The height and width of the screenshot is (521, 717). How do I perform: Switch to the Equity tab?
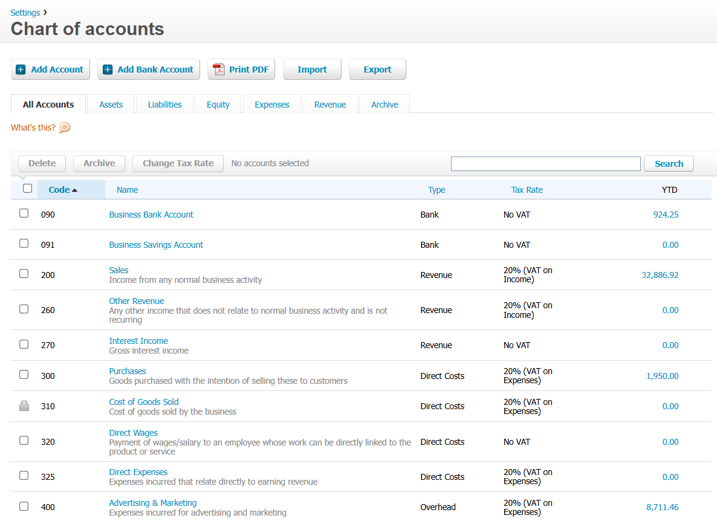[218, 104]
